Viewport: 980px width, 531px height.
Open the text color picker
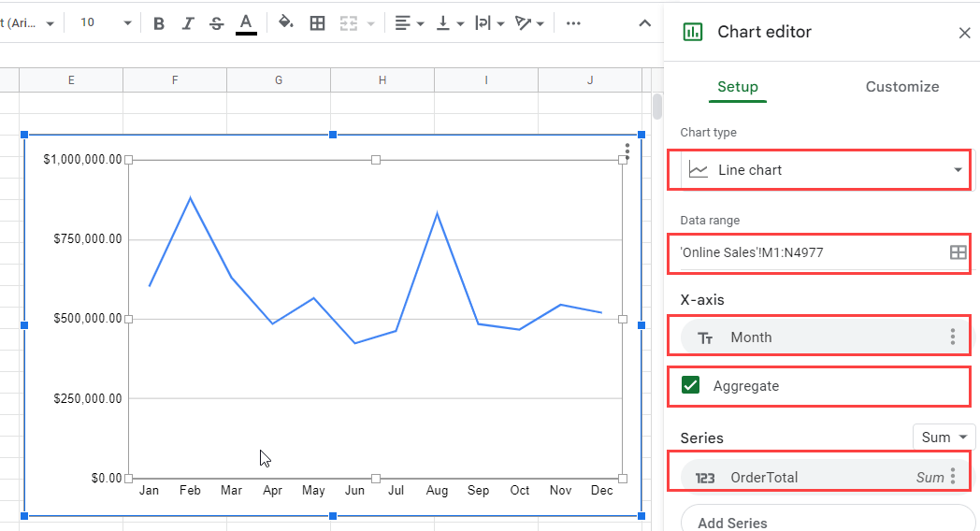point(246,23)
